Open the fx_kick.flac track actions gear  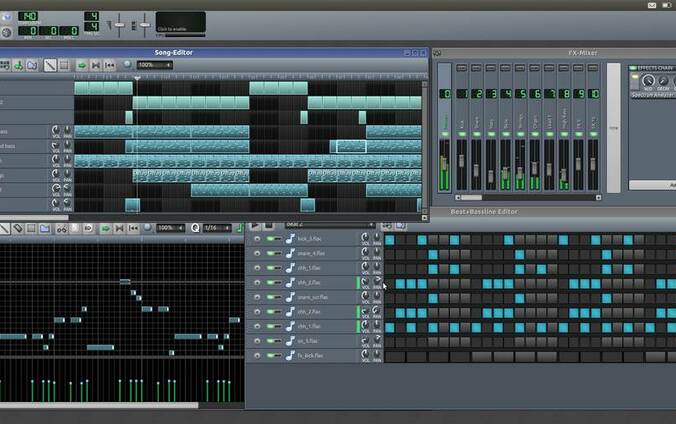click(257, 355)
